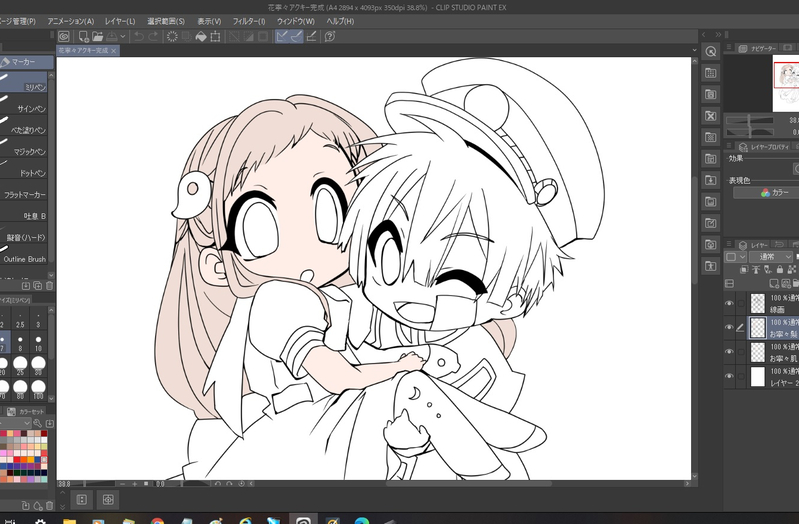Open 表示(V) menu
The width and height of the screenshot is (799, 524).
point(209,21)
